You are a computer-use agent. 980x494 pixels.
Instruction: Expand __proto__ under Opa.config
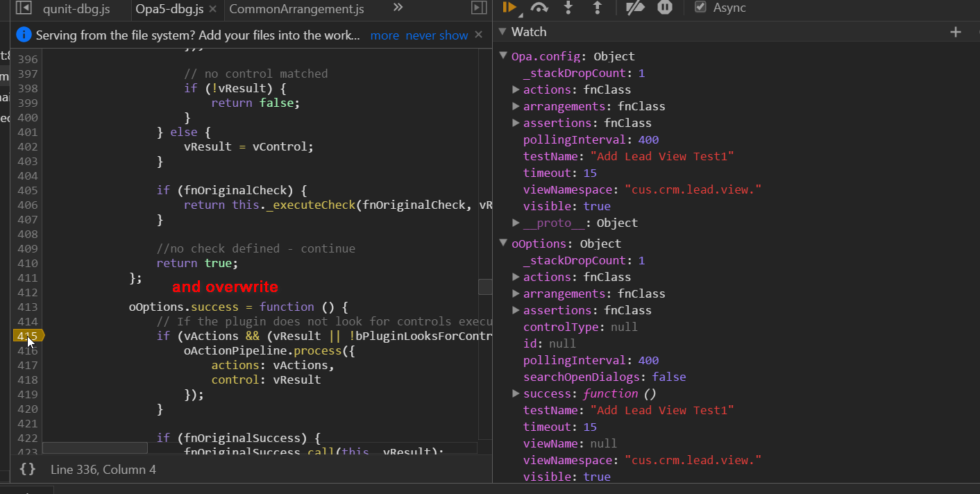click(516, 223)
